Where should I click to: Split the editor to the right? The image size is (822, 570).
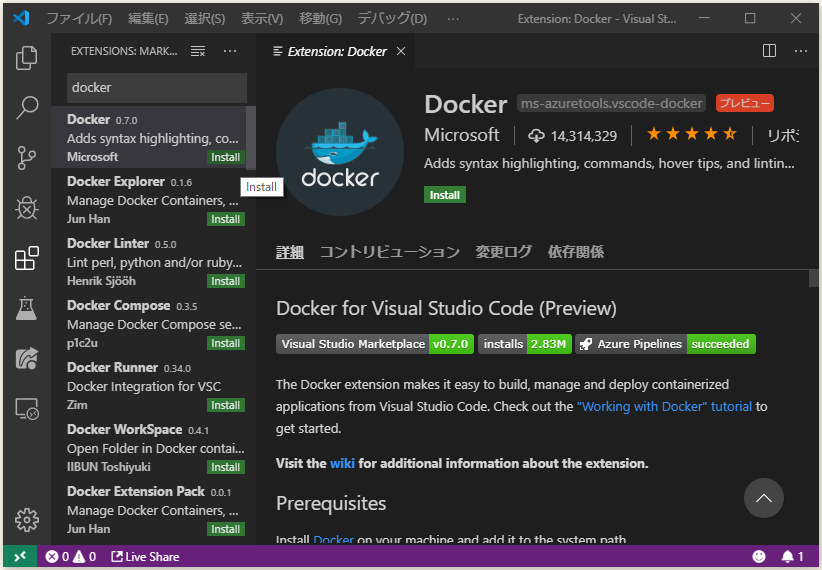769,51
